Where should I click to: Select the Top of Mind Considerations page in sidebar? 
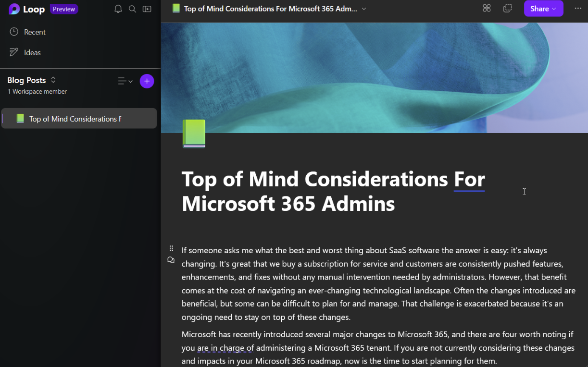point(79,119)
